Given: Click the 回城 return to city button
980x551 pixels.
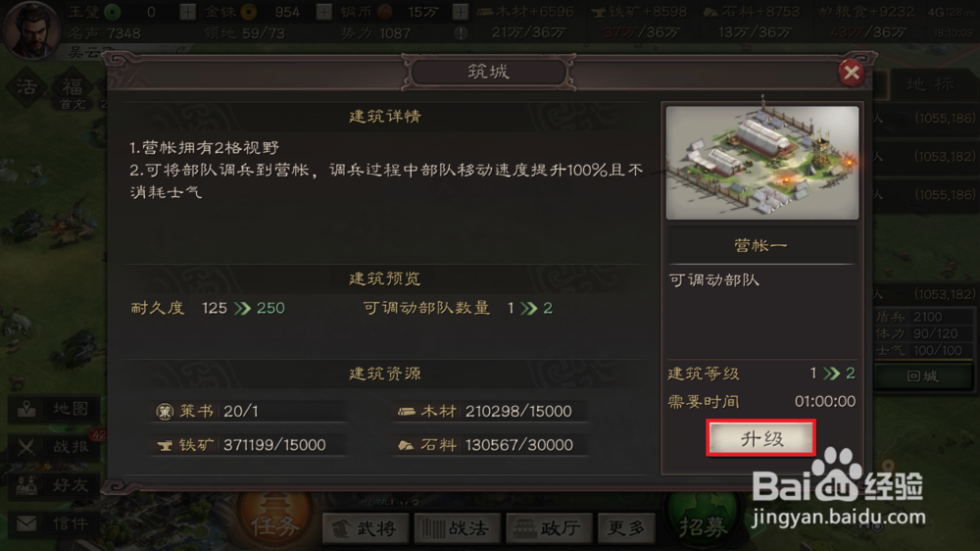Looking at the screenshot, I should (922, 376).
